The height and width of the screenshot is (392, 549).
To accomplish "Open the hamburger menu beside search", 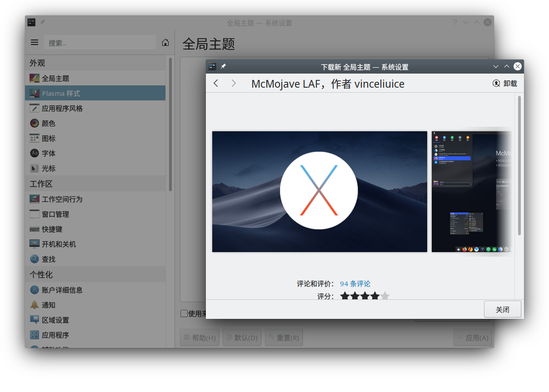I will pos(35,42).
